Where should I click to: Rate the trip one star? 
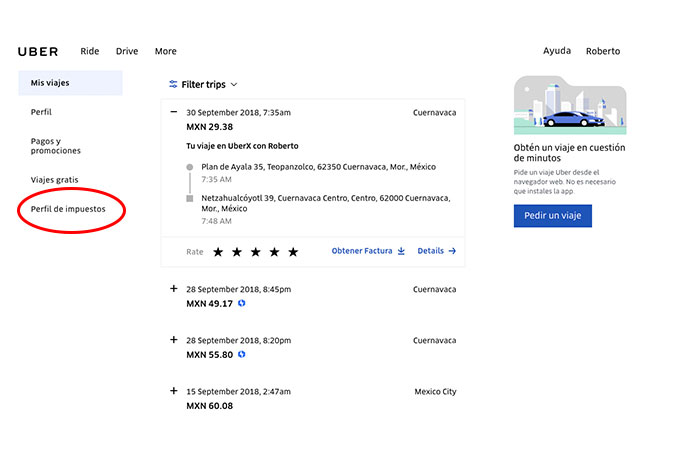tap(218, 252)
